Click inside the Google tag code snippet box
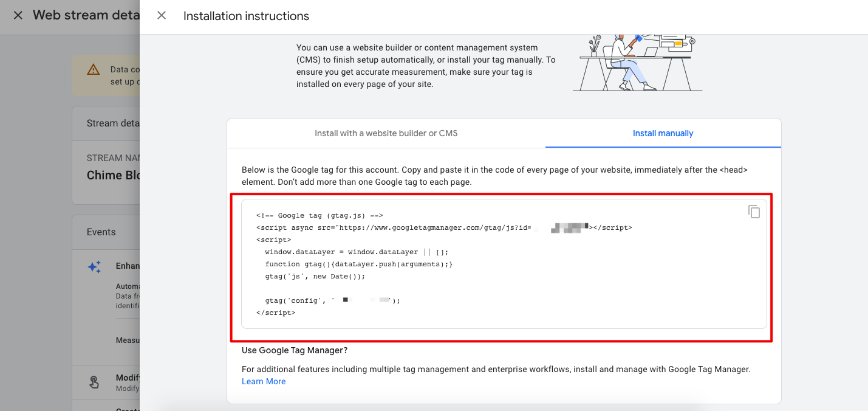This screenshot has width=868, height=411. pos(504,264)
